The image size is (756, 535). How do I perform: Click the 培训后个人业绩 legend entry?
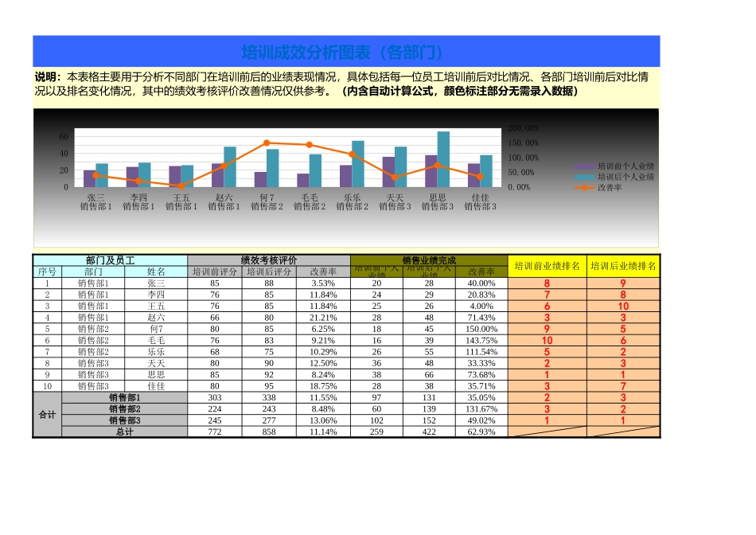(614, 177)
